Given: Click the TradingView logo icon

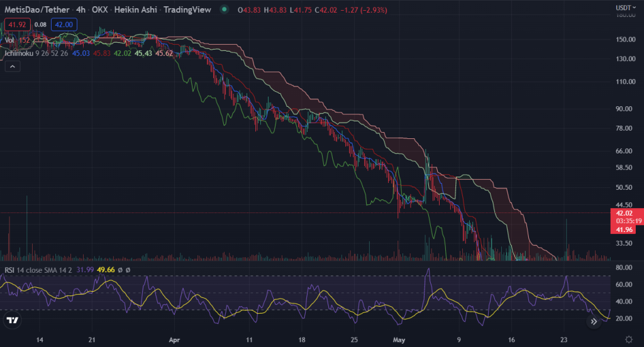Looking at the screenshot, I should [x=13, y=321].
